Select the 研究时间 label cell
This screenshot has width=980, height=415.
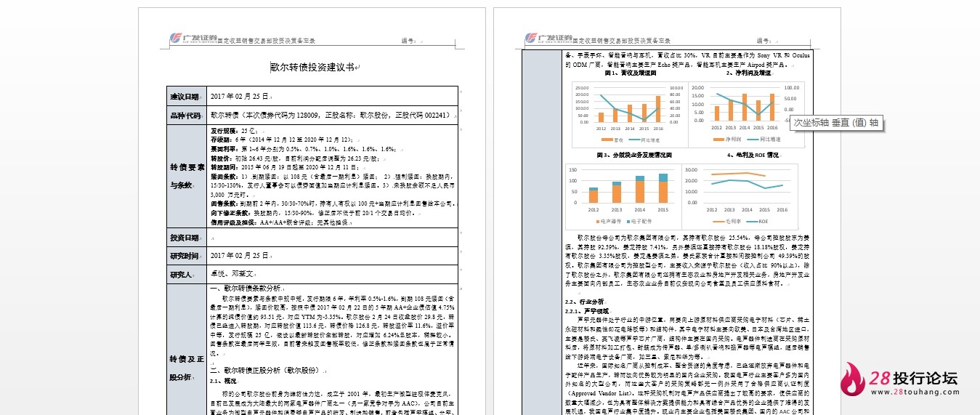pos(187,256)
